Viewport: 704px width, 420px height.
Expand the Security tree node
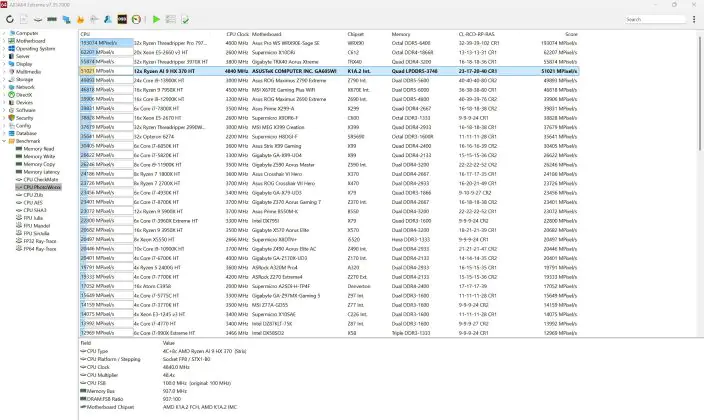click(x=4, y=118)
